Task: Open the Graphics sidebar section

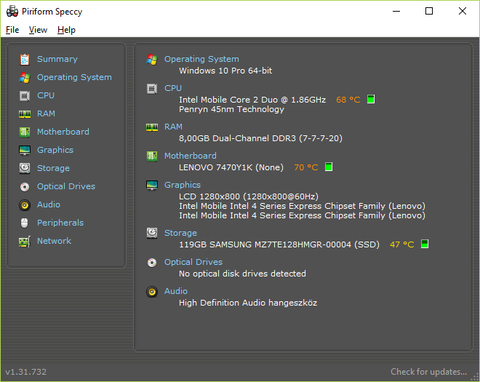Action: click(x=55, y=150)
